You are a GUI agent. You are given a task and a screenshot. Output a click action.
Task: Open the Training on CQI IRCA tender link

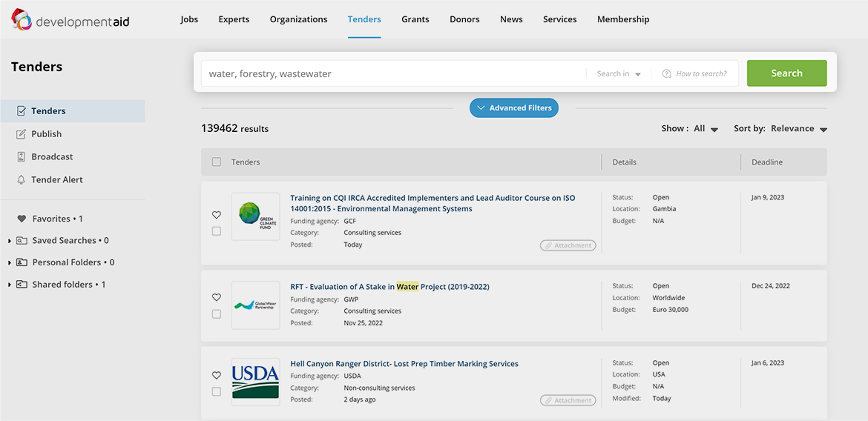tap(433, 203)
